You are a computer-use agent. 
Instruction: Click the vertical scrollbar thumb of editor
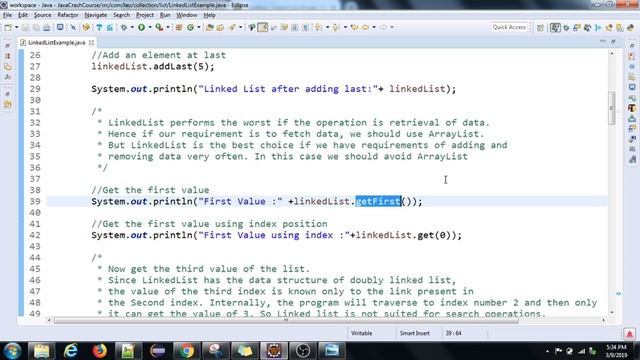point(611,108)
